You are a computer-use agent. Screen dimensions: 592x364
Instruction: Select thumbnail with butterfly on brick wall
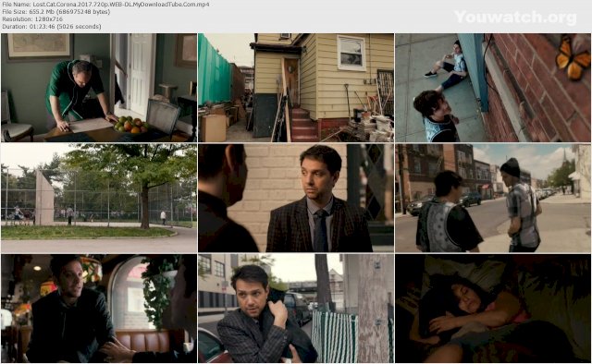[493, 88]
